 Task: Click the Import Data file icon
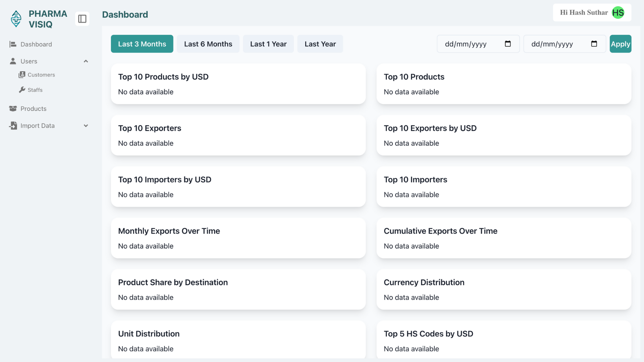[13, 126]
